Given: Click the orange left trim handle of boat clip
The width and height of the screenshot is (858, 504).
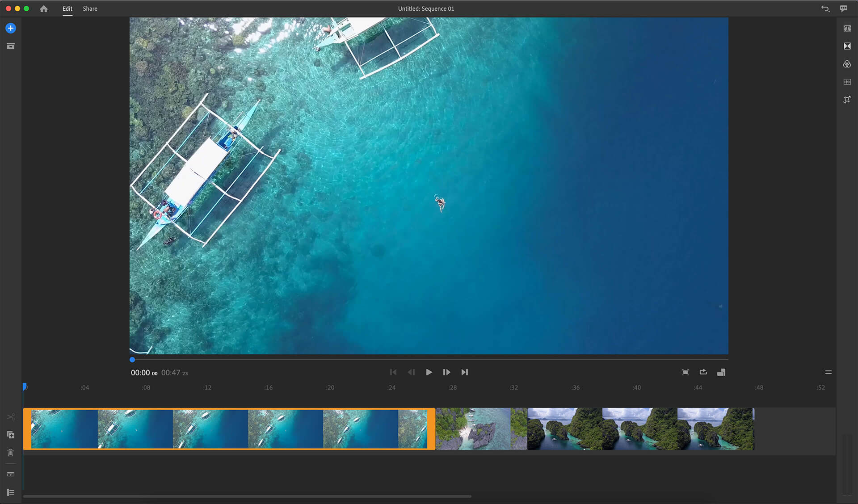Looking at the screenshot, I should point(27,428).
